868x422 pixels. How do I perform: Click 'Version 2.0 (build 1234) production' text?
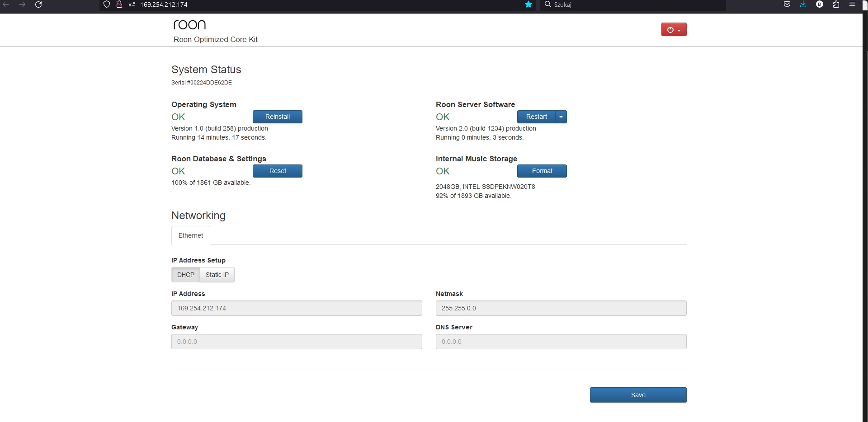coord(486,128)
